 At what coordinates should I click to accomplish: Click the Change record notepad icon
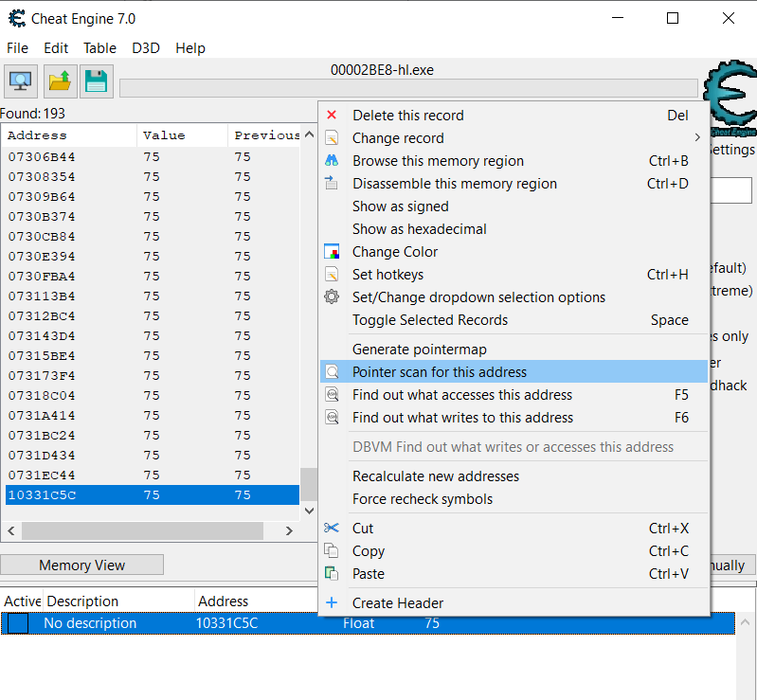(x=332, y=138)
